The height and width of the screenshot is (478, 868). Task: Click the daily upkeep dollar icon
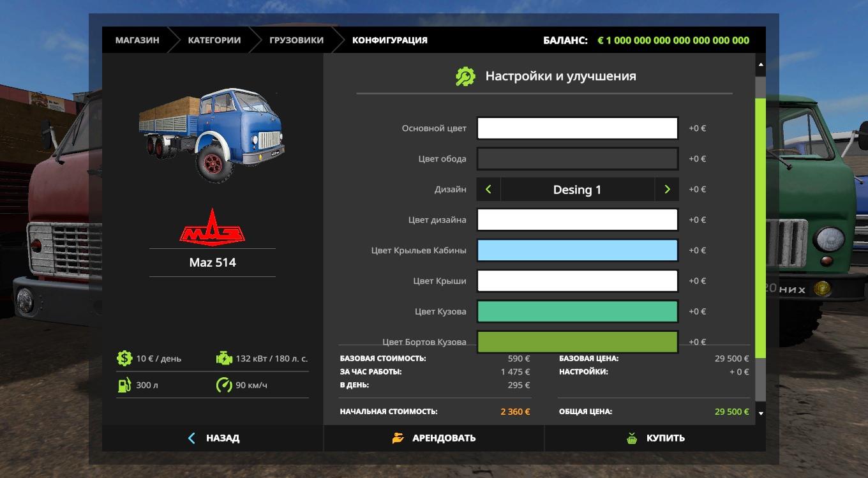point(124,358)
